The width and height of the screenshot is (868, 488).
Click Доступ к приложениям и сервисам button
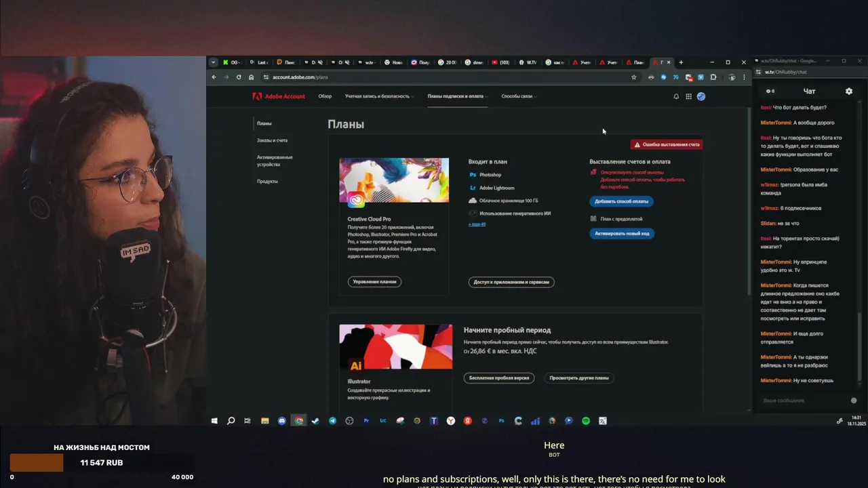pos(511,282)
